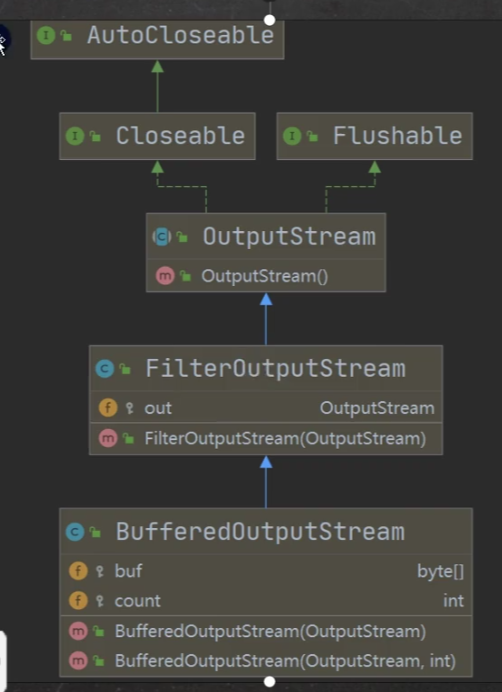Viewport: 502px width, 692px height.
Task: Select the Flushable node in the diagram
Action: tap(374, 136)
